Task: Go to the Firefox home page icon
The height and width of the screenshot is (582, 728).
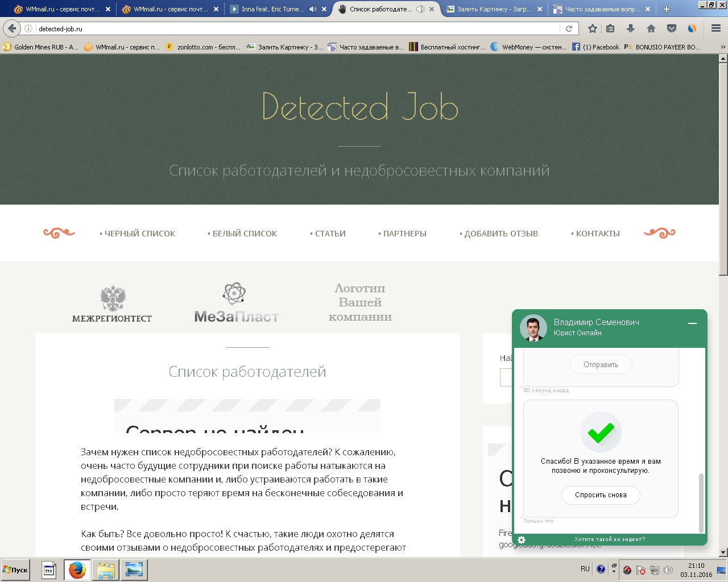Action: [x=651, y=28]
